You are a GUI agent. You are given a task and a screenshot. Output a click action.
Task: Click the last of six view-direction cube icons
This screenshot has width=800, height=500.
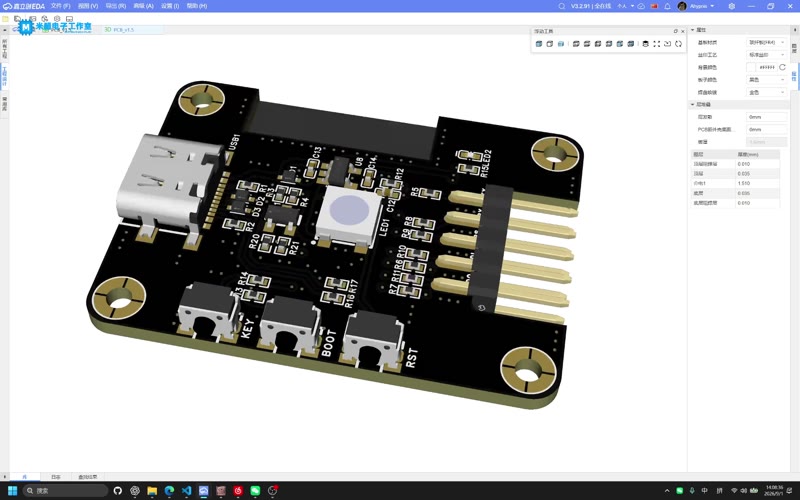(x=631, y=44)
